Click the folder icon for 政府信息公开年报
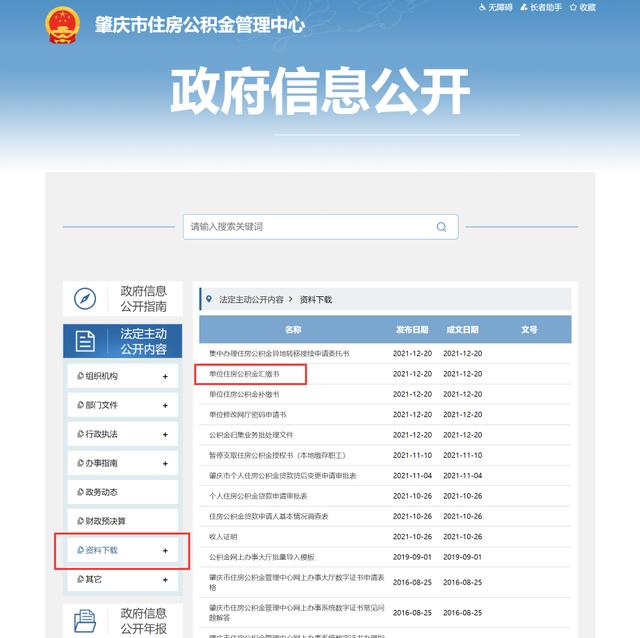 [85, 621]
